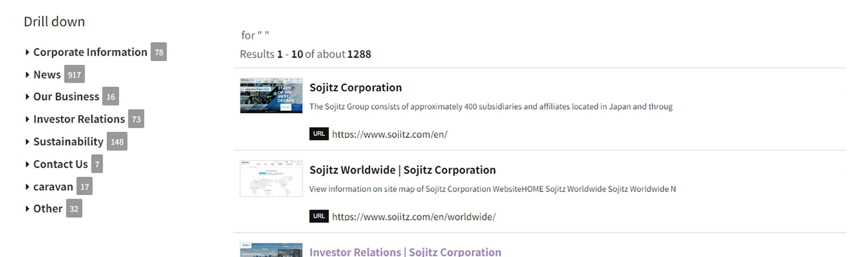The image size is (868, 257).
Task: Click the 78 count badge
Action: (159, 52)
